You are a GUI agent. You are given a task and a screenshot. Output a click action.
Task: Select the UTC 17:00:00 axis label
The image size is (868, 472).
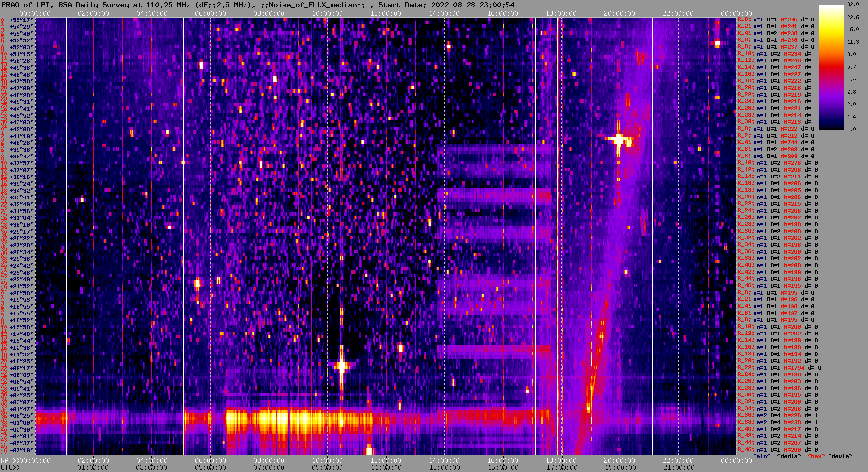pos(561,467)
